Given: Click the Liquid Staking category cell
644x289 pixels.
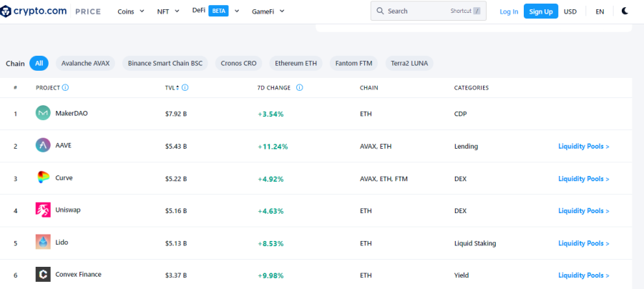Looking at the screenshot, I should click(x=475, y=243).
